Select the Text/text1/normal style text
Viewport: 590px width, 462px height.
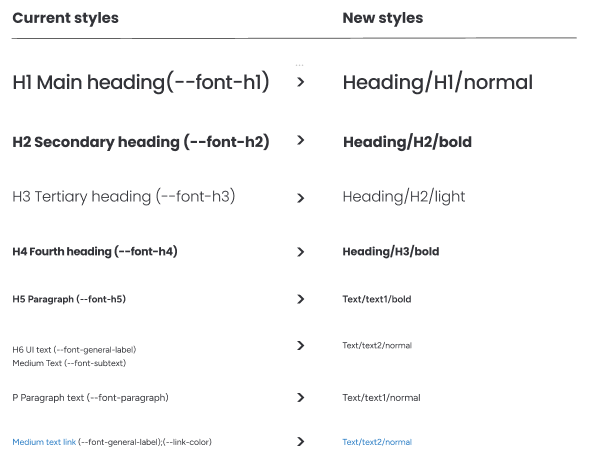coord(381,398)
